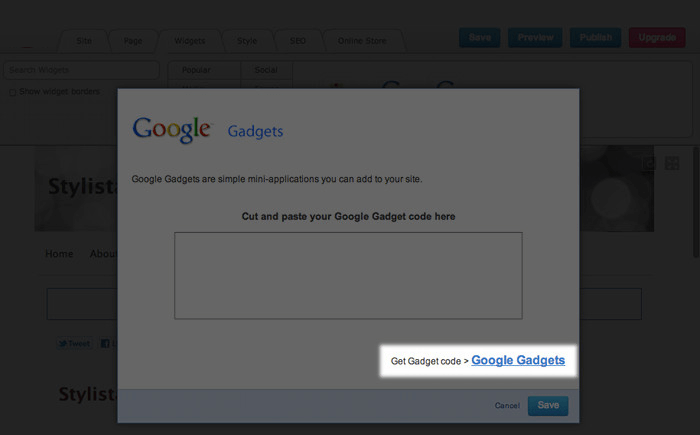This screenshot has width=700, height=435.
Task: Switch to the Online Store tab
Action: 362,41
